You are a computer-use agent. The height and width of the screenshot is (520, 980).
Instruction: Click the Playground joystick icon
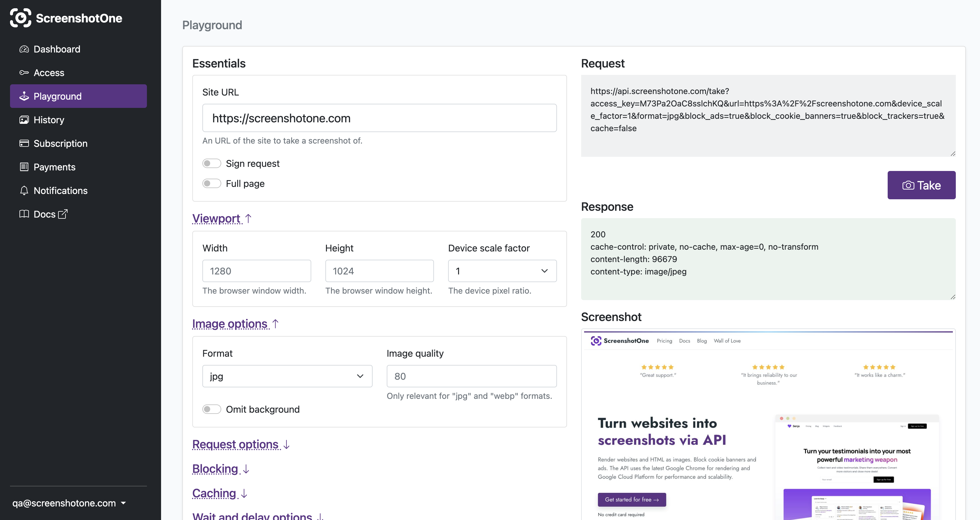click(x=24, y=96)
